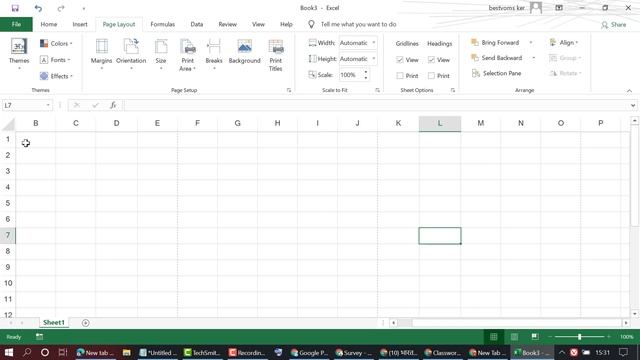The width and height of the screenshot is (640, 360).
Task: Open the Help tab
Action: [286, 24]
